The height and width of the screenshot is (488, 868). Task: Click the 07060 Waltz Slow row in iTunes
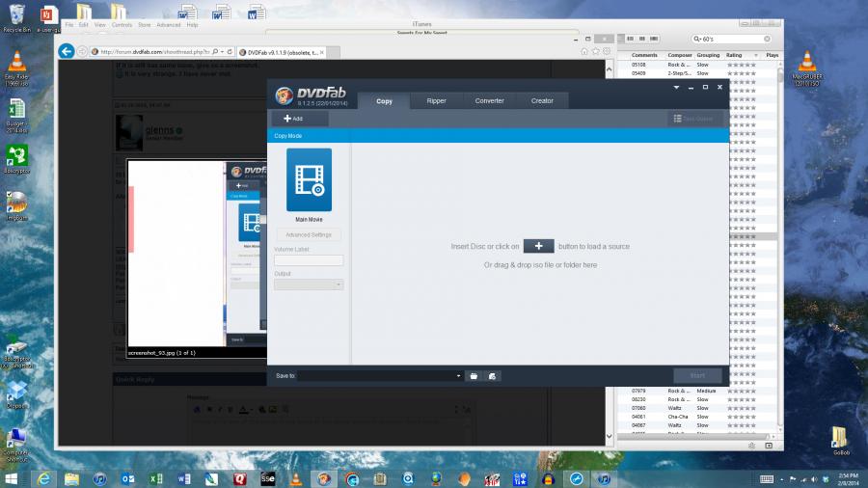[x=697, y=408]
